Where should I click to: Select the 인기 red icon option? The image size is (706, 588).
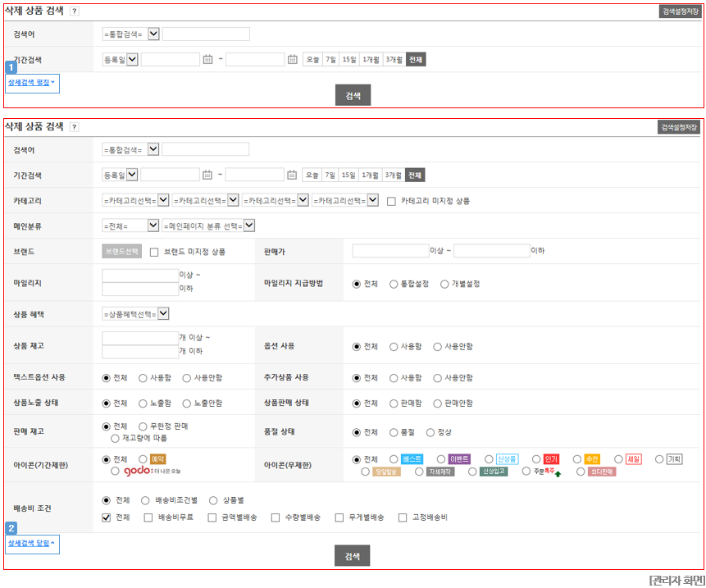(x=535, y=459)
